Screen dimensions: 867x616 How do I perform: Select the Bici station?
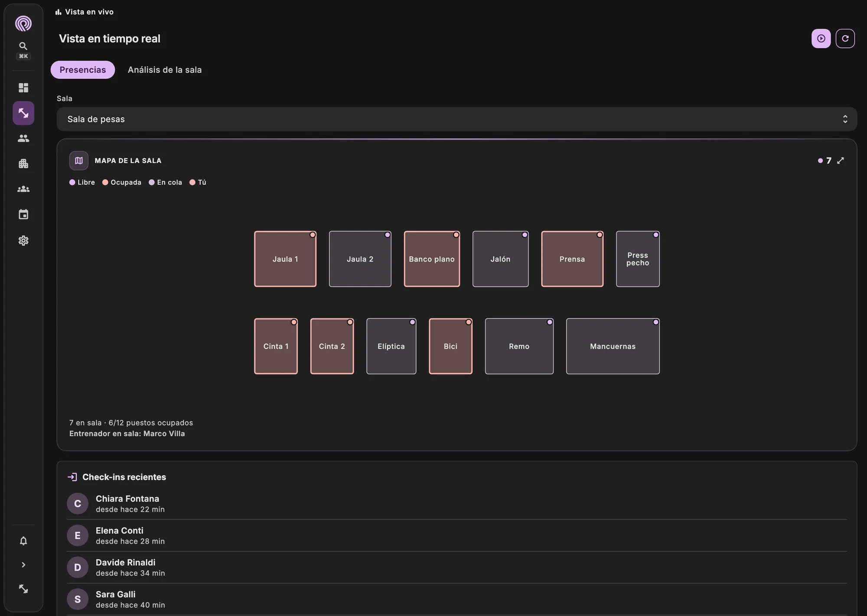450,346
